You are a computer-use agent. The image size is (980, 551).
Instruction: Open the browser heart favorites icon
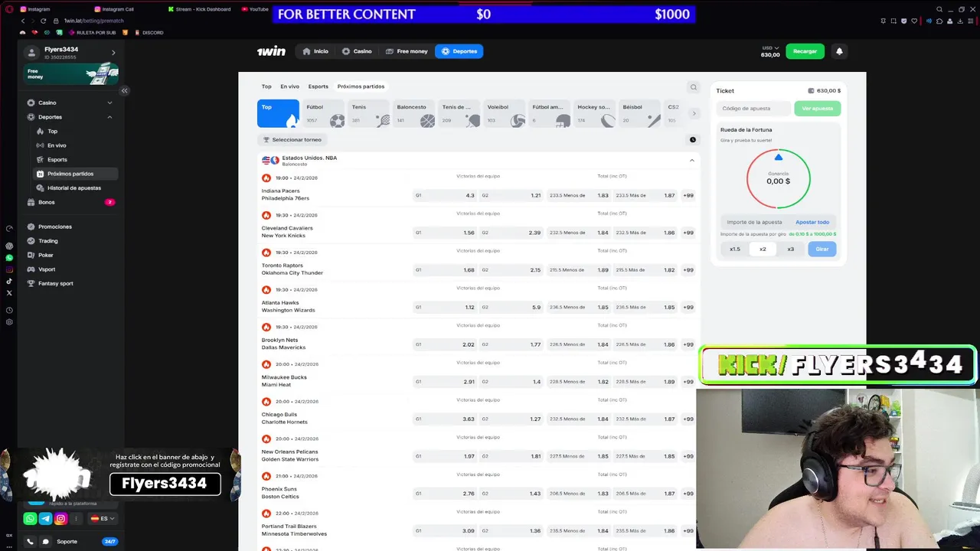pos(913,21)
